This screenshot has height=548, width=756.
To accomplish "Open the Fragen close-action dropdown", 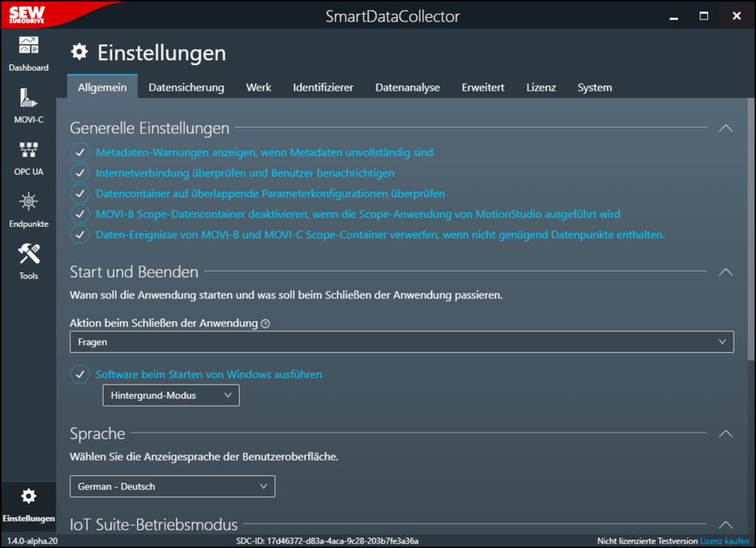I will pyautogui.click(x=402, y=342).
